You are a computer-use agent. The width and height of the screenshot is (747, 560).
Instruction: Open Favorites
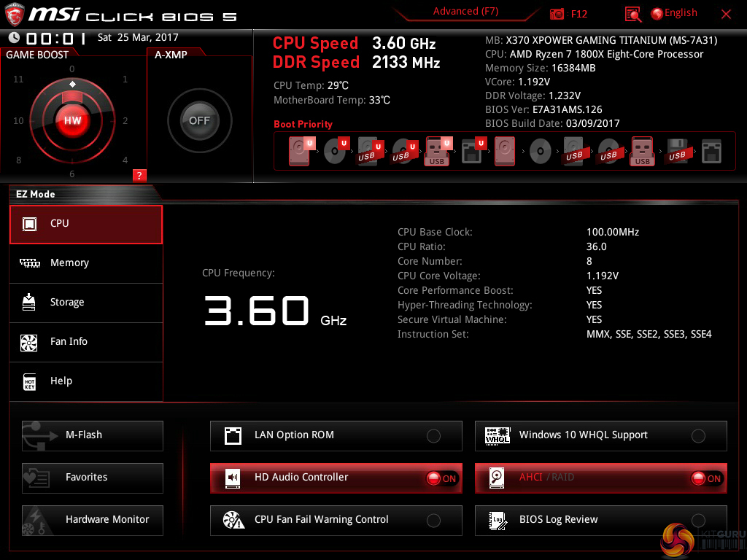pos(93,478)
